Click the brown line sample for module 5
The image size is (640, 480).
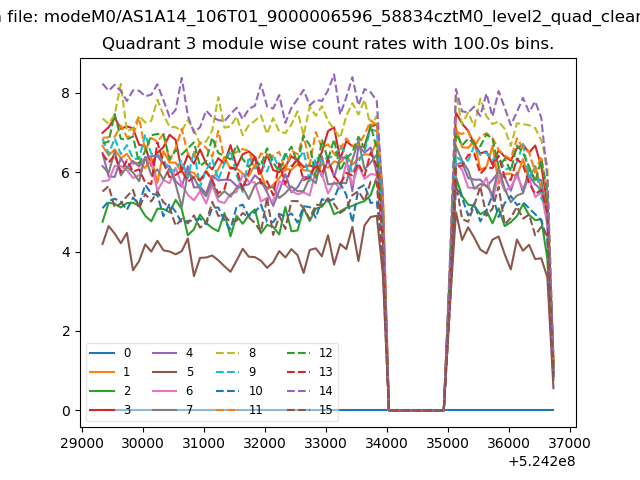point(165,371)
